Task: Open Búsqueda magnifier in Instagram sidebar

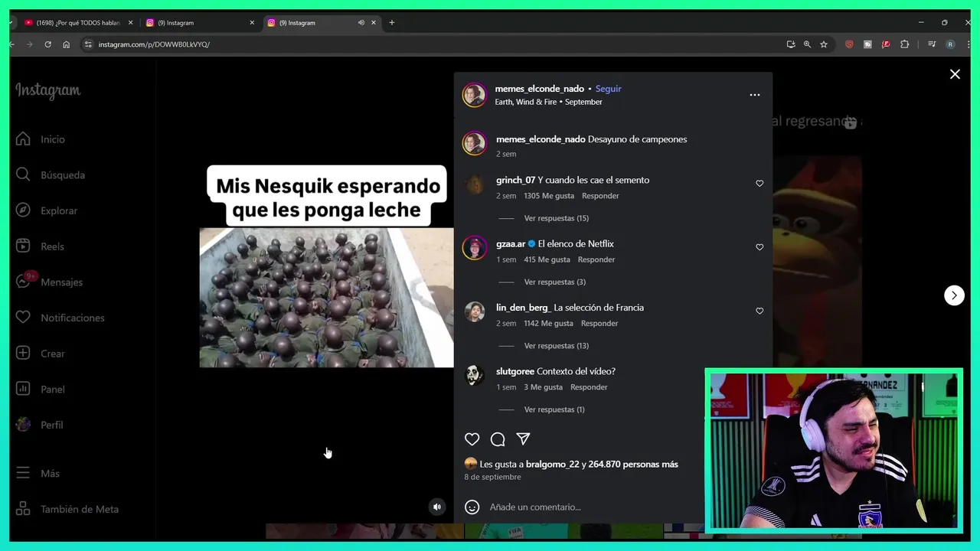Action: coord(23,174)
